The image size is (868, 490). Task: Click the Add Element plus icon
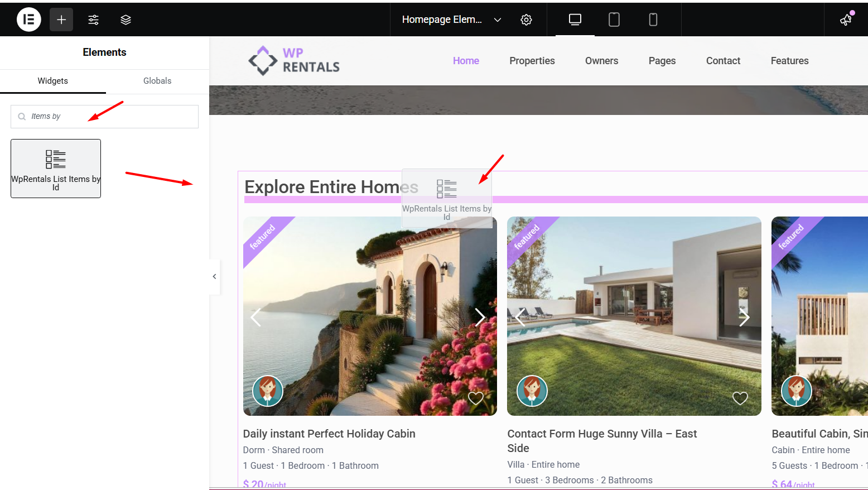(61, 20)
